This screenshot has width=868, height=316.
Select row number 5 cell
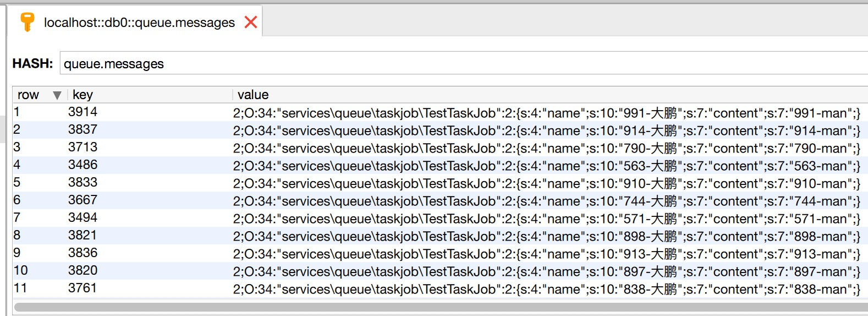coord(40,183)
